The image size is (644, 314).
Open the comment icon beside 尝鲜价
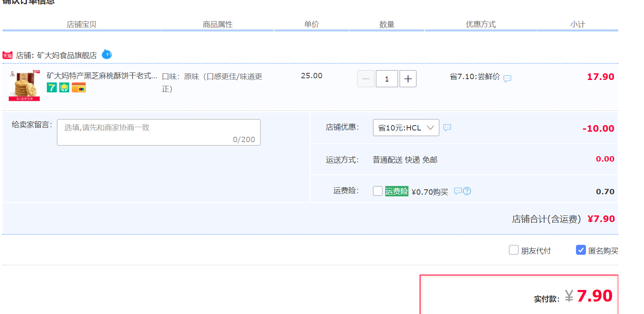point(508,78)
